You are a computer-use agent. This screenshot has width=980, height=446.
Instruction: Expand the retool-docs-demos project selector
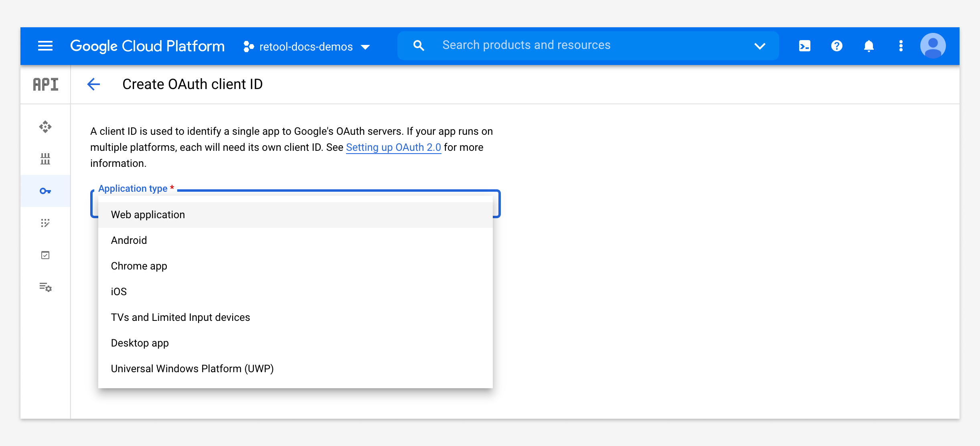[x=307, y=47]
